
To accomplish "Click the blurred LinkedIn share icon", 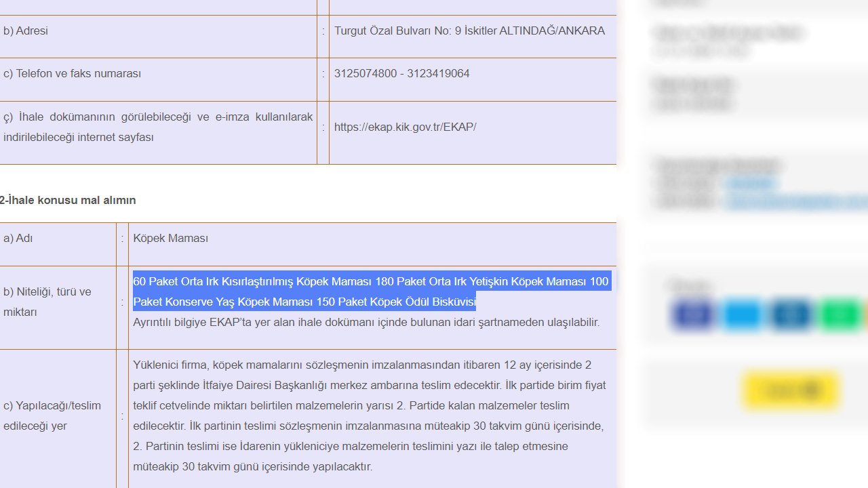I will [x=791, y=315].
